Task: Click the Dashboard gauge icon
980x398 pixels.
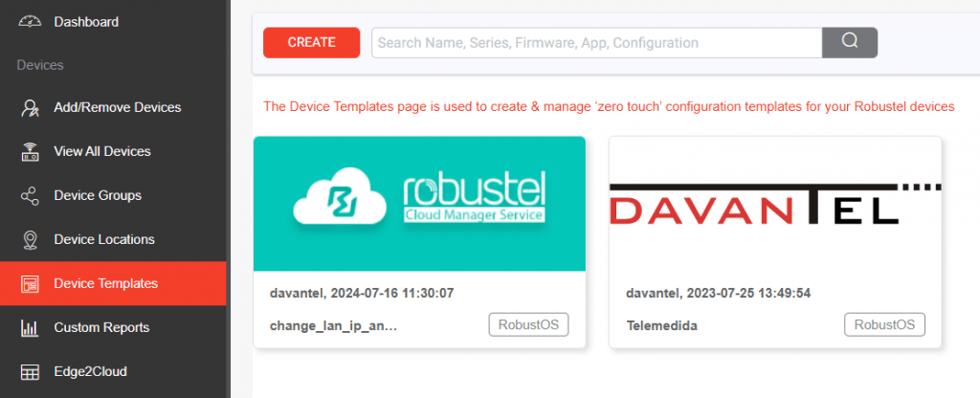Action: pyautogui.click(x=30, y=22)
